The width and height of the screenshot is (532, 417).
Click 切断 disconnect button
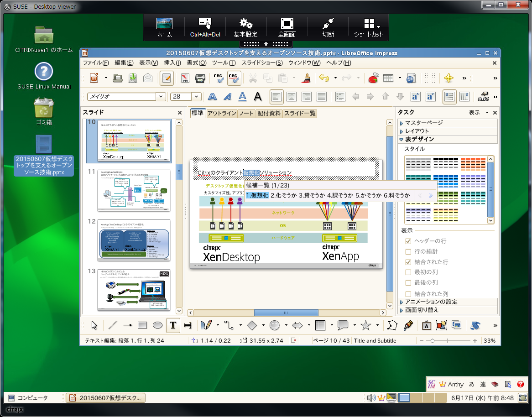(x=328, y=27)
